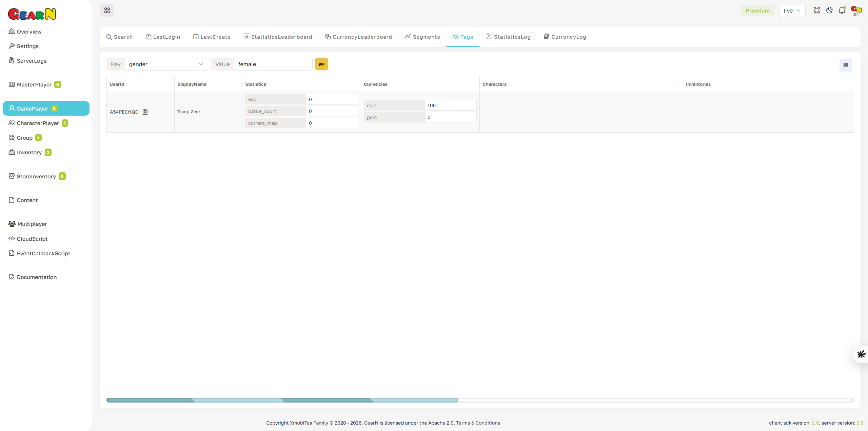Click the yellow API button
Image resolution: width=868 pixels, height=431 pixels.
click(x=321, y=64)
